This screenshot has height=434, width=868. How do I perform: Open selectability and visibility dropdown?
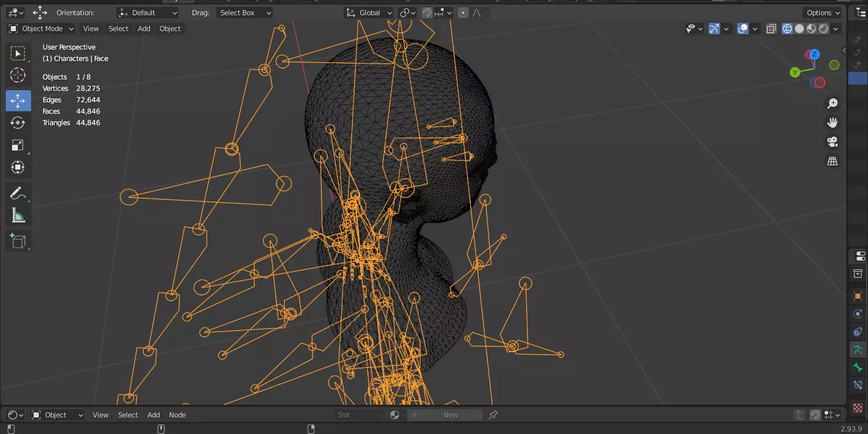click(x=695, y=29)
